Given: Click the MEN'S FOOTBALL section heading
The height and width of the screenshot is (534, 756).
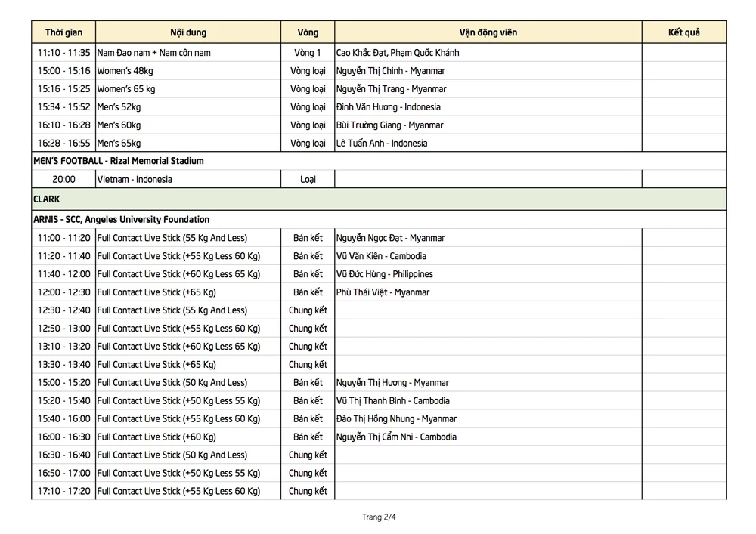Looking at the screenshot, I should coord(119,161).
